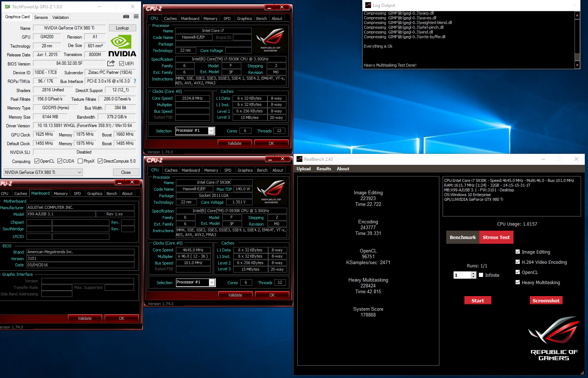Image resolution: width=588 pixels, height=378 pixels.
Task: Uncheck H.264 Video Encoding option
Action: (x=517, y=262)
